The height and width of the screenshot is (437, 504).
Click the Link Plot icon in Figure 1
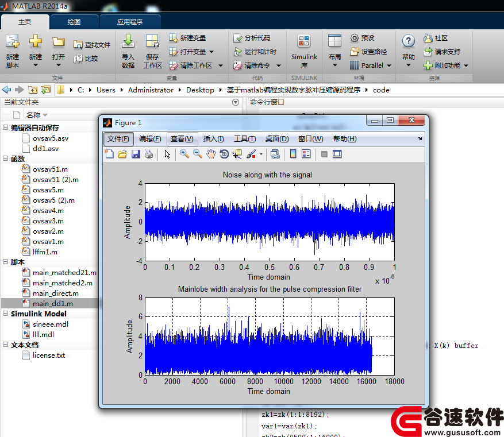(x=275, y=154)
